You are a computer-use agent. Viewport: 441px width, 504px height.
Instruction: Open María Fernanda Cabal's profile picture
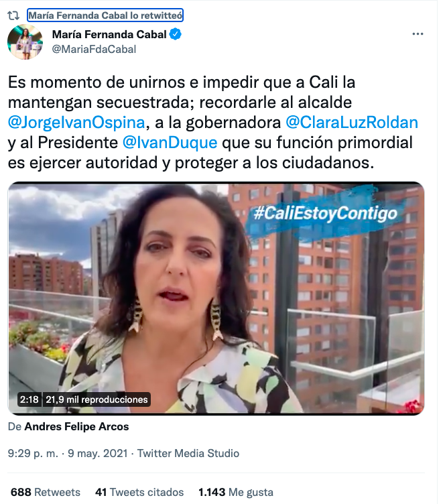tap(25, 42)
